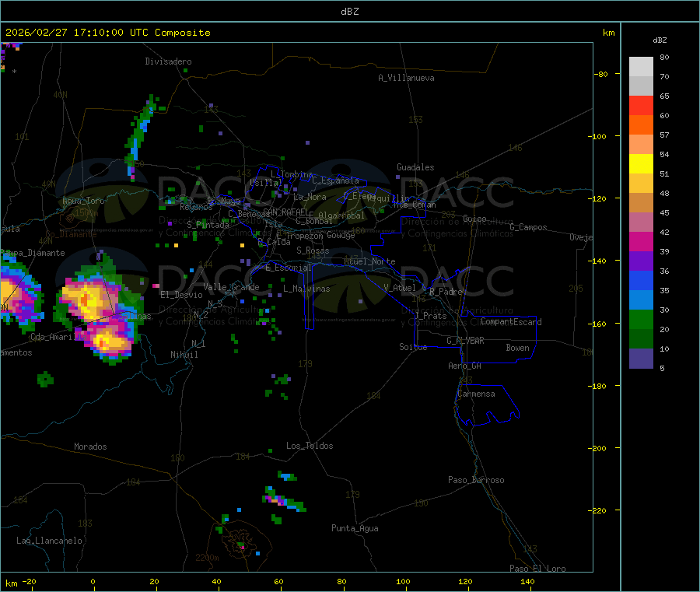Click the Punta_Agua label
Viewport: 700px width, 592px height.
355,528
